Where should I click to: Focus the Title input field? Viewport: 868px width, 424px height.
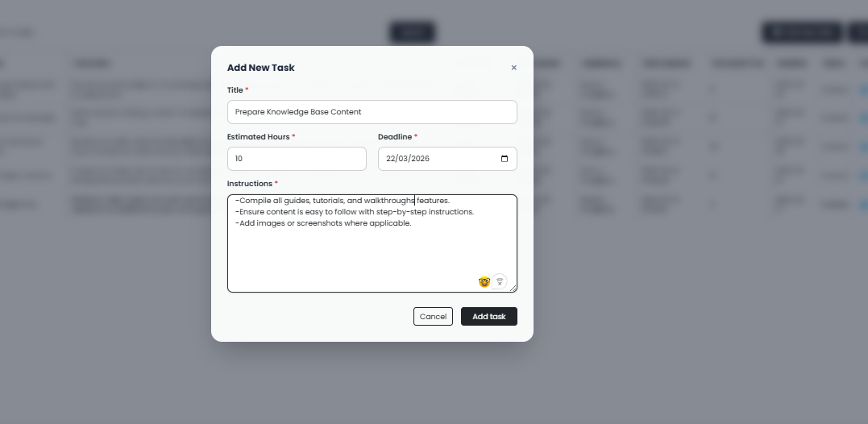372,112
